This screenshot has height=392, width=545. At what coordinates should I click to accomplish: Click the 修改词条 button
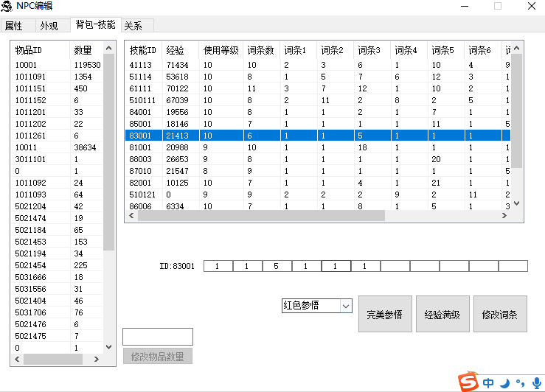(500, 314)
